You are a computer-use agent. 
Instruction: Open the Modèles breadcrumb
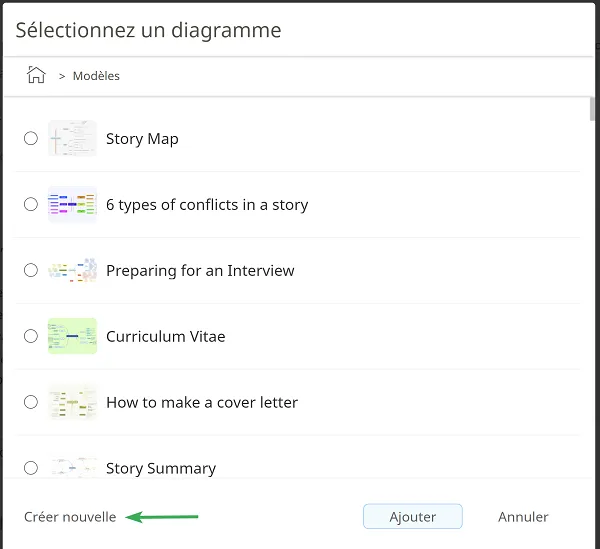coord(96,76)
